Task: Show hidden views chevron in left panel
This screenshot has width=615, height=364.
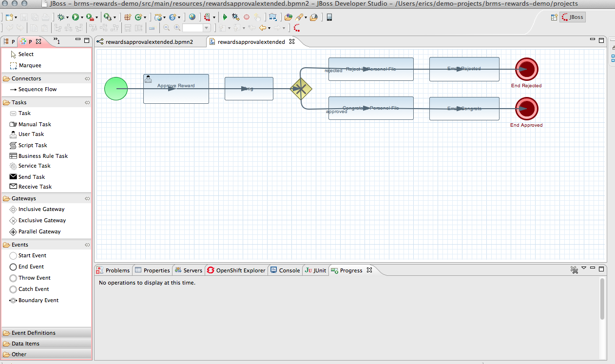Action: point(56,41)
